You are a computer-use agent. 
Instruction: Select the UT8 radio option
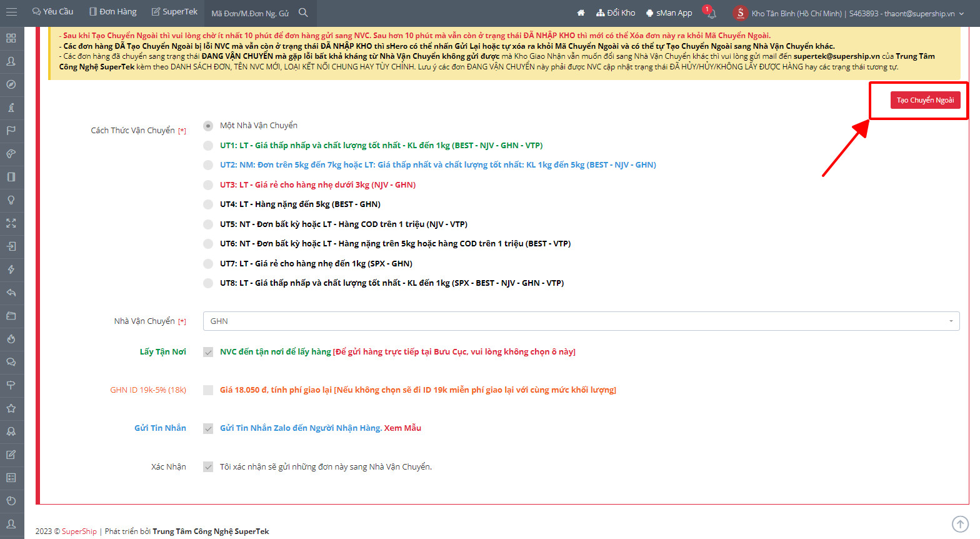point(208,283)
